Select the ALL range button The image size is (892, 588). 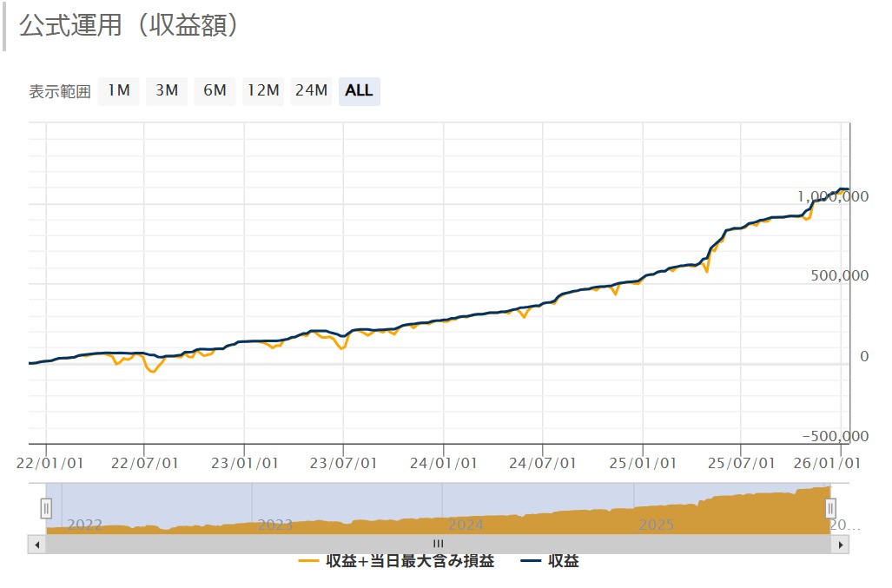(x=359, y=90)
